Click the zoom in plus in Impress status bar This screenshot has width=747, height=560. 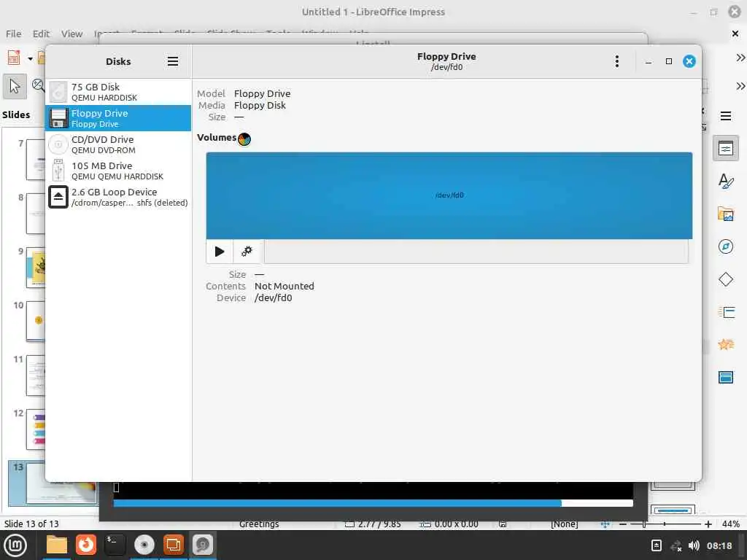708,524
